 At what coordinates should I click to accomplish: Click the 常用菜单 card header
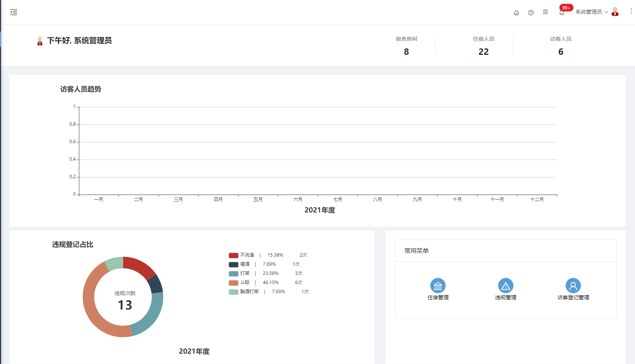505,251
